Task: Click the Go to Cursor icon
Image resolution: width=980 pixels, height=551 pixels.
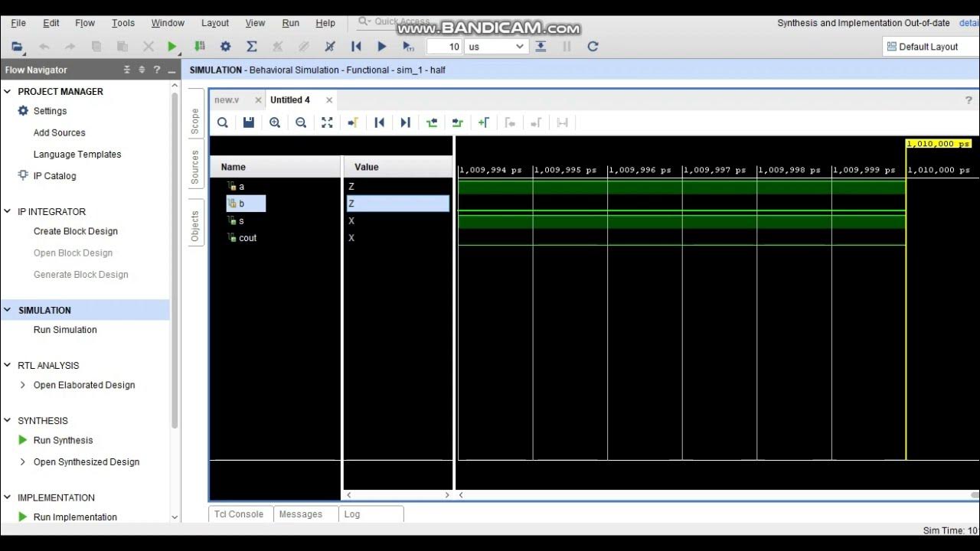Action: pyautogui.click(x=353, y=122)
